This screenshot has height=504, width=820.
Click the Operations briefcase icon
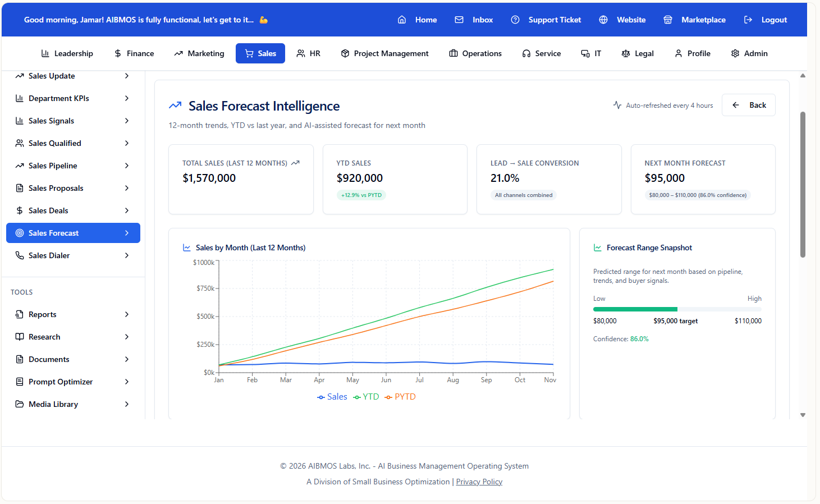pyautogui.click(x=453, y=53)
